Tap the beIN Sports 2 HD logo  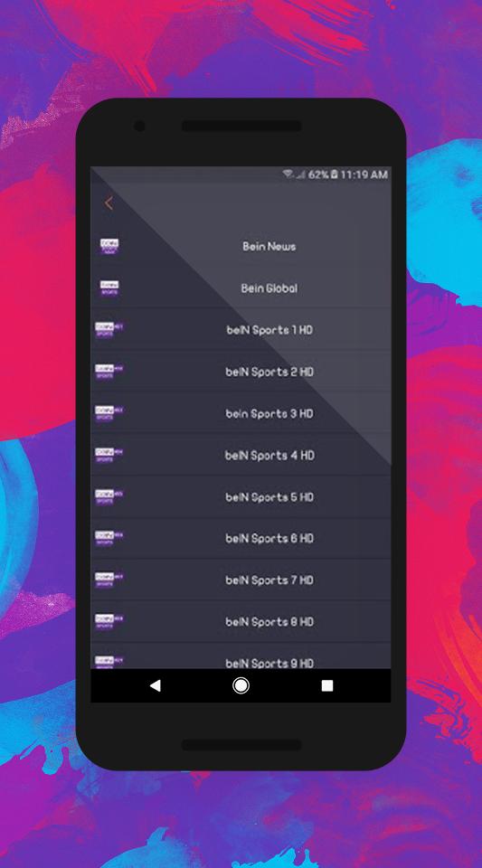[x=109, y=372]
